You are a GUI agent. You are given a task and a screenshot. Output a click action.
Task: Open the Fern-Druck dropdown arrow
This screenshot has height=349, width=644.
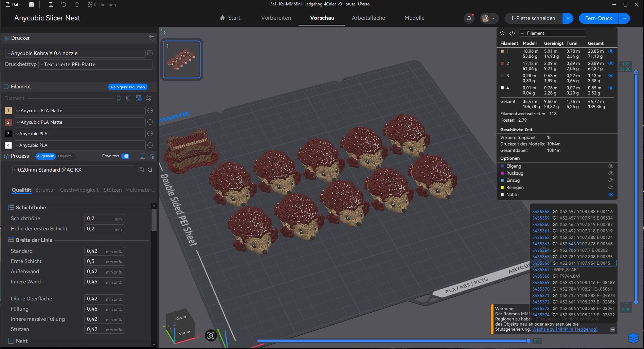point(625,18)
